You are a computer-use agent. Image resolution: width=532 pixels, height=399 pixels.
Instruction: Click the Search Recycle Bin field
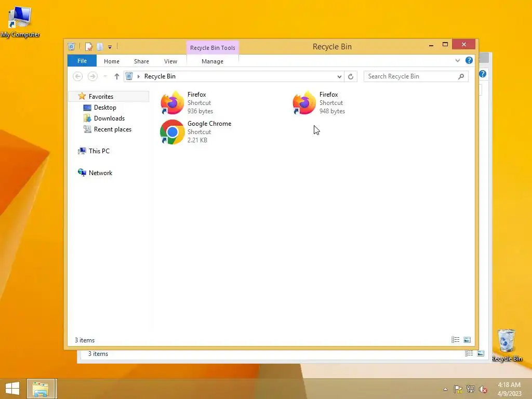[x=416, y=76]
